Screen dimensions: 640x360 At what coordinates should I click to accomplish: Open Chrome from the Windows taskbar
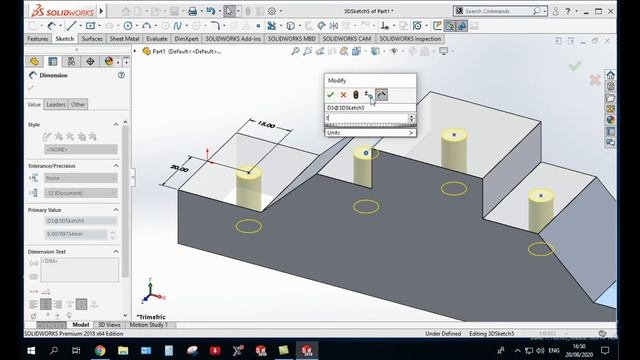coord(100,350)
